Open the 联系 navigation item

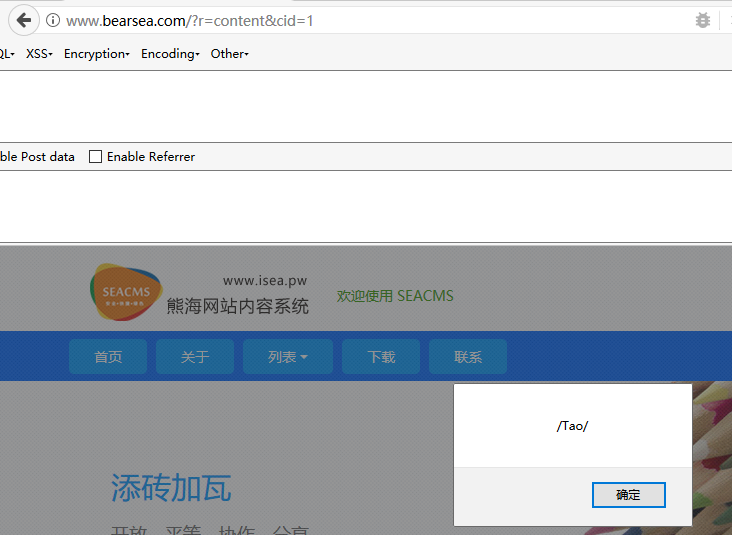468,357
